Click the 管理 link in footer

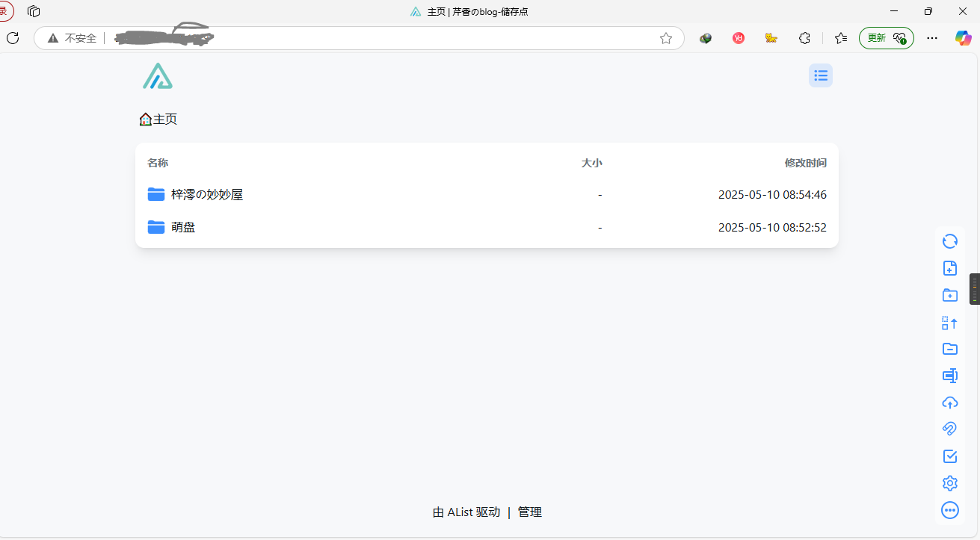[529, 512]
